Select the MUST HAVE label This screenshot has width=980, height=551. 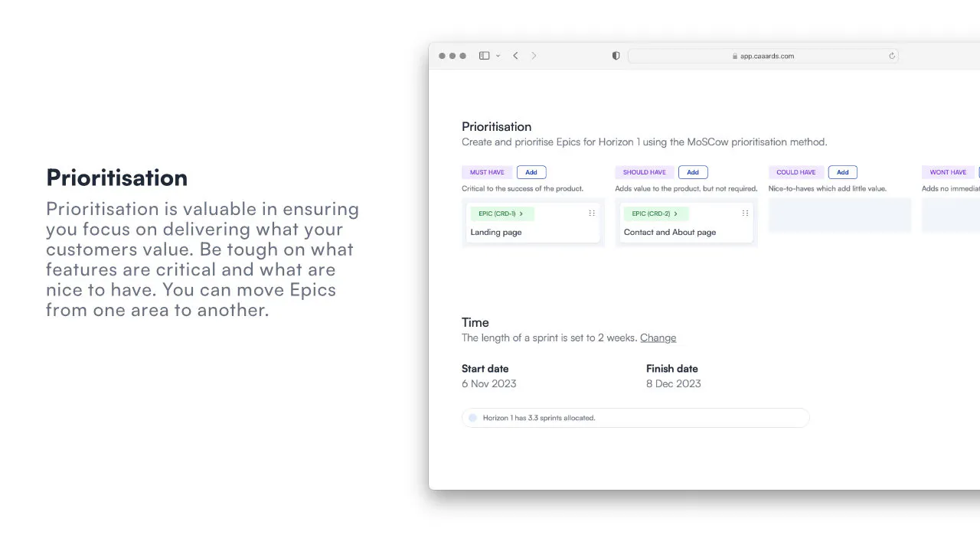coord(487,172)
